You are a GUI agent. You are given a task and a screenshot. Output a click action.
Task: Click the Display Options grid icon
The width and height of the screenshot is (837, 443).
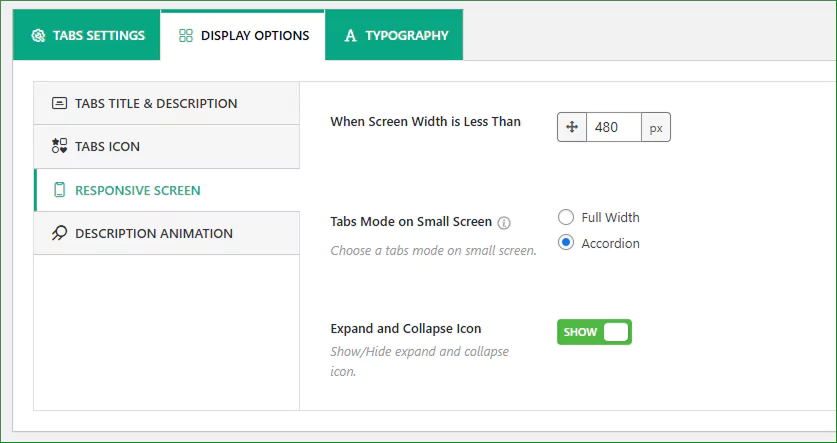click(185, 36)
